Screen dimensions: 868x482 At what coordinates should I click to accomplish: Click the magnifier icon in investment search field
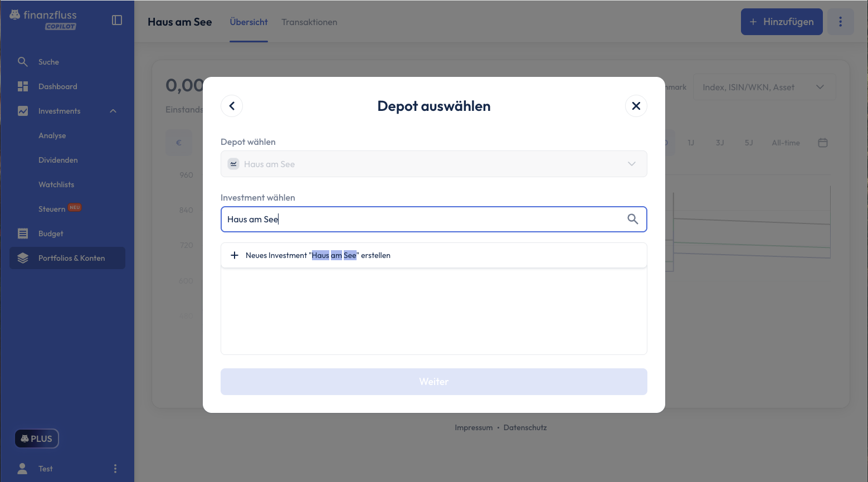pyautogui.click(x=632, y=219)
